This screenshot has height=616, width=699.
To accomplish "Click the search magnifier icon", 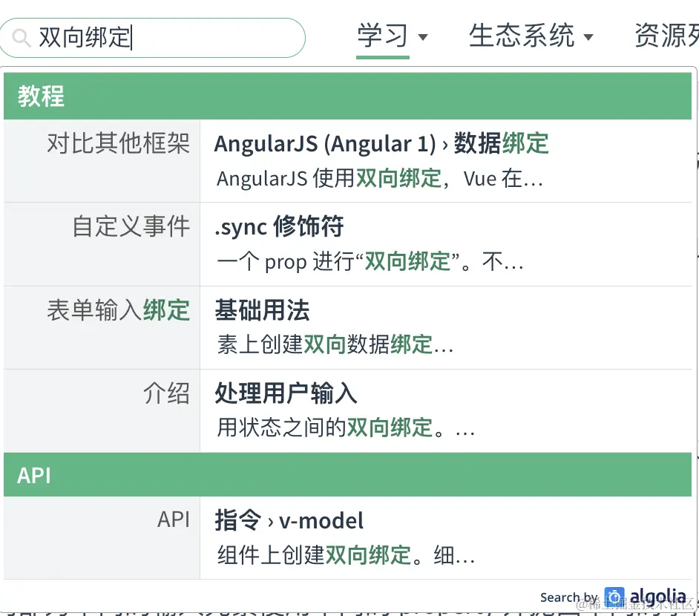I will coord(21,38).
